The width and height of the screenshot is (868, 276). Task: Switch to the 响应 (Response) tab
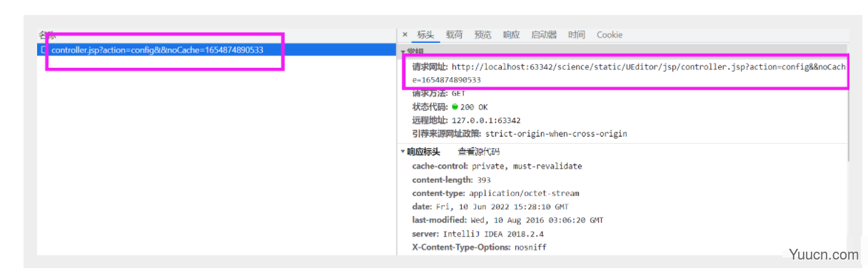pos(511,34)
